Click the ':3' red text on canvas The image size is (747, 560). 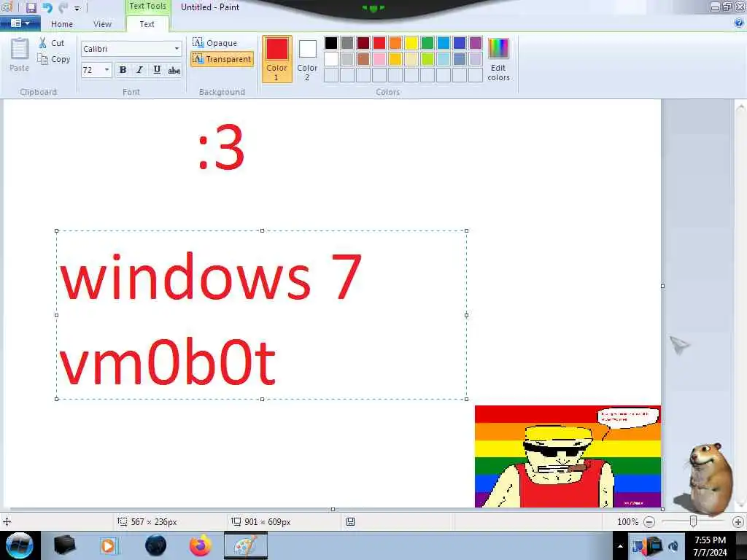(x=222, y=147)
